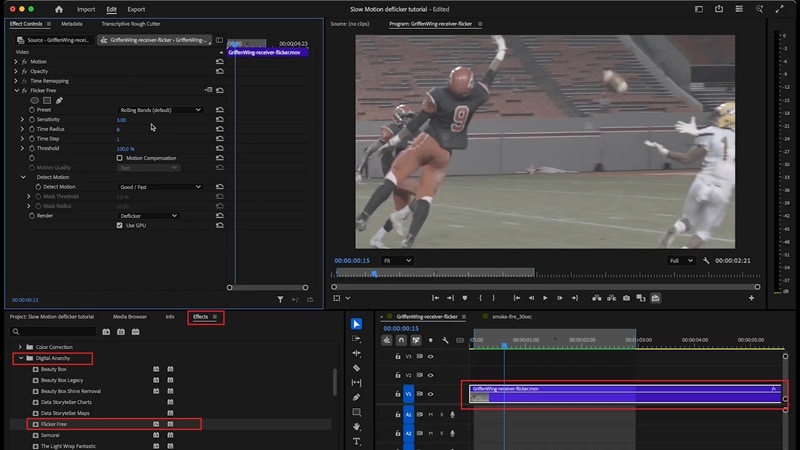Click the GriffenWing-receiver-flicker.mov timeline clip

(620, 395)
